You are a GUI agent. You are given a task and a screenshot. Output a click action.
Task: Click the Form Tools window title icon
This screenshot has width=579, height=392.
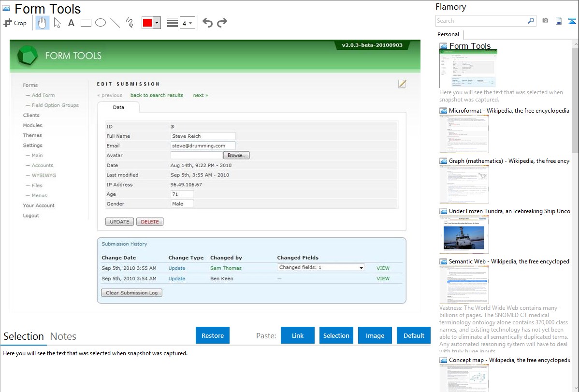click(x=6, y=8)
